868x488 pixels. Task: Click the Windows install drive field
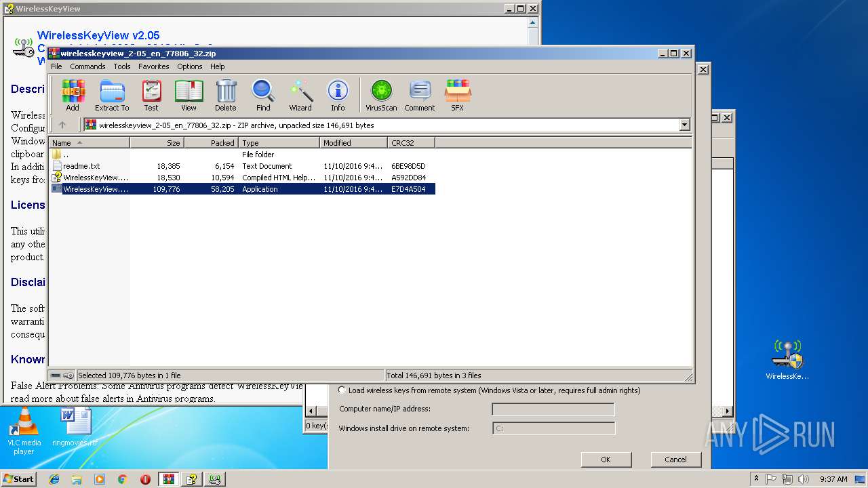point(553,428)
